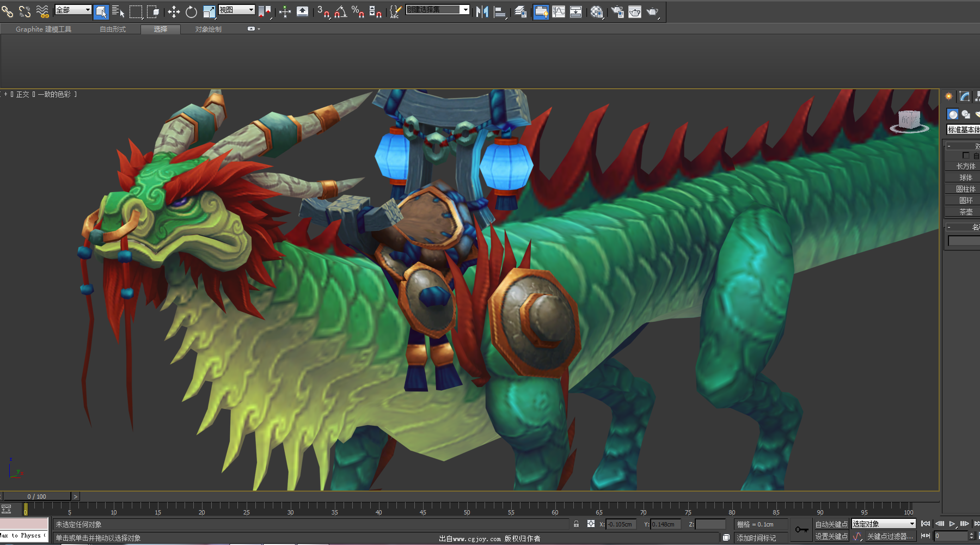Click the time slider right arrow
This screenshot has width=980, height=545.
(76, 497)
